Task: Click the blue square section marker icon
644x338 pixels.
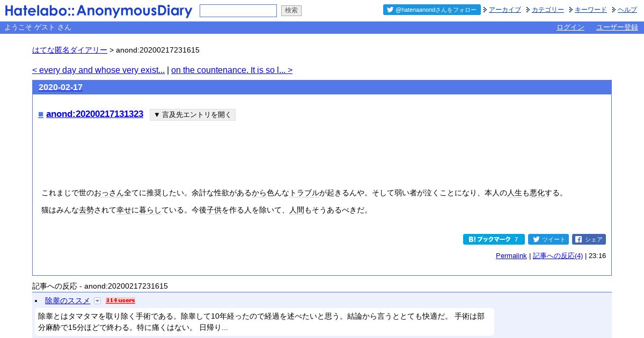Action: pyautogui.click(x=41, y=114)
